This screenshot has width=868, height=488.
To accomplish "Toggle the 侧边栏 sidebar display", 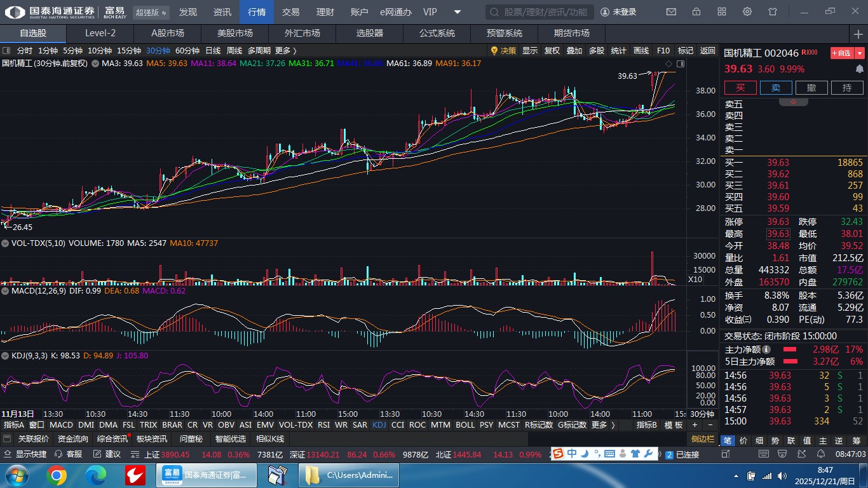I will tap(703, 439).
